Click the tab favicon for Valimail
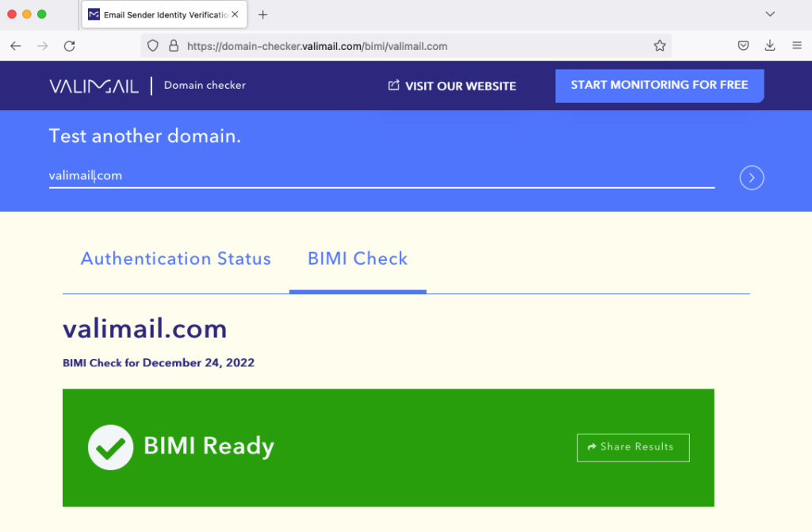This screenshot has height=532, width=812. 94,14
